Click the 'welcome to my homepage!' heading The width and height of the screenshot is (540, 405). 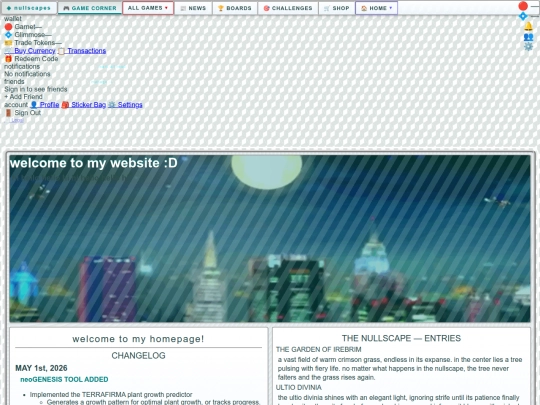[138, 339]
